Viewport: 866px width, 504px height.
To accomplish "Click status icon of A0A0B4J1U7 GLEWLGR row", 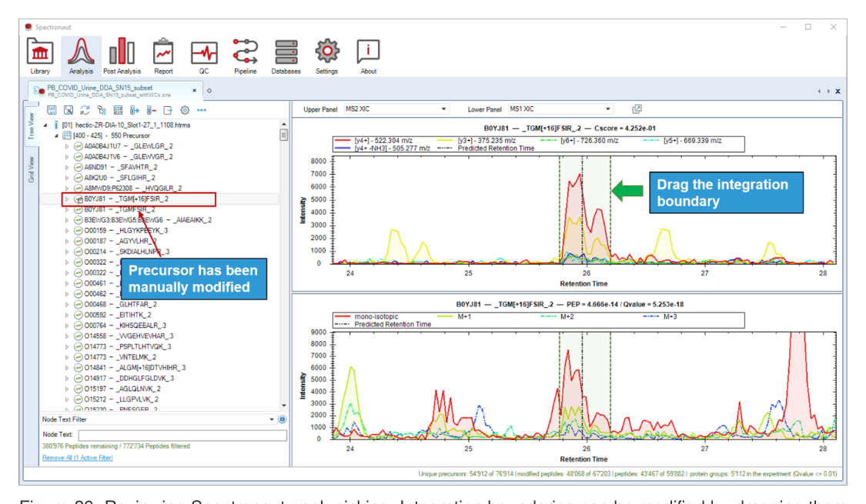I will point(79,146).
